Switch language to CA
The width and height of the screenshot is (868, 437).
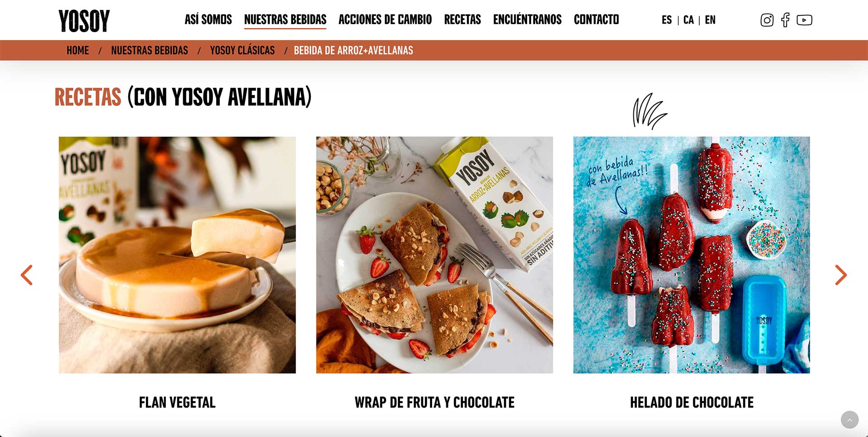[x=689, y=20]
